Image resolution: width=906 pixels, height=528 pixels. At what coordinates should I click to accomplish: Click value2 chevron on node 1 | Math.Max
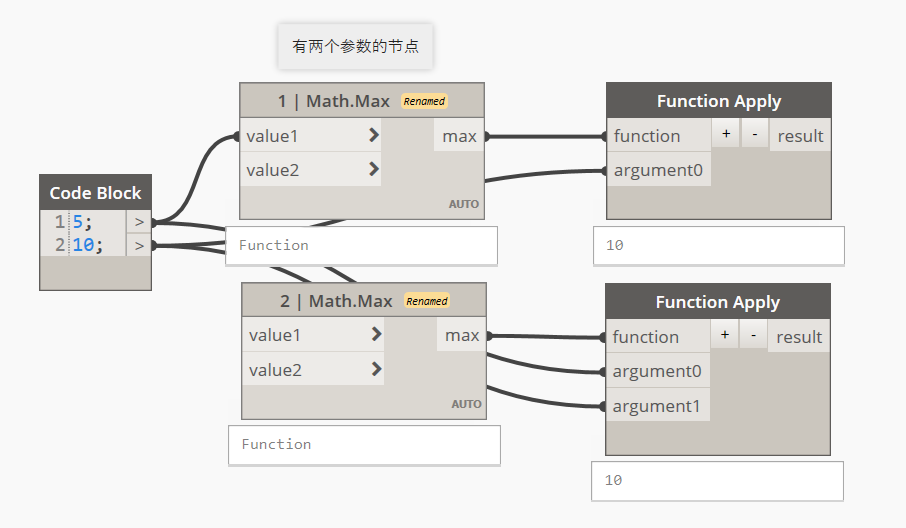click(x=373, y=169)
